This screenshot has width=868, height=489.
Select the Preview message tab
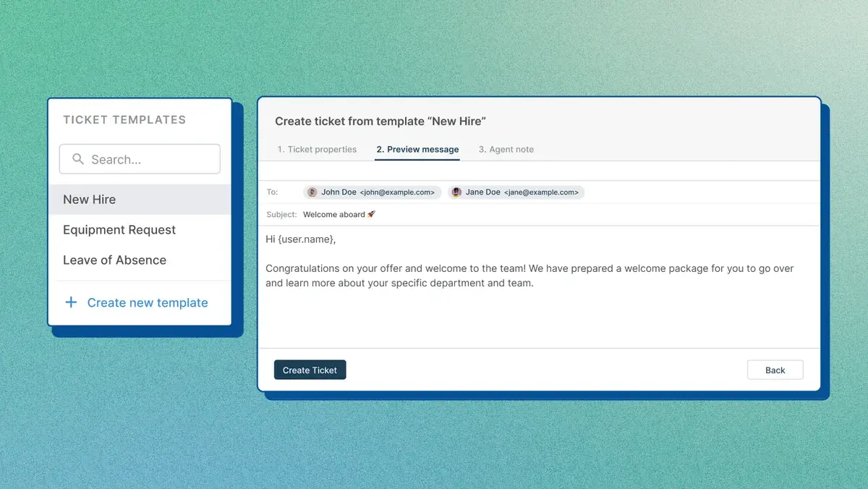pyautogui.click(x=417, y=150)
